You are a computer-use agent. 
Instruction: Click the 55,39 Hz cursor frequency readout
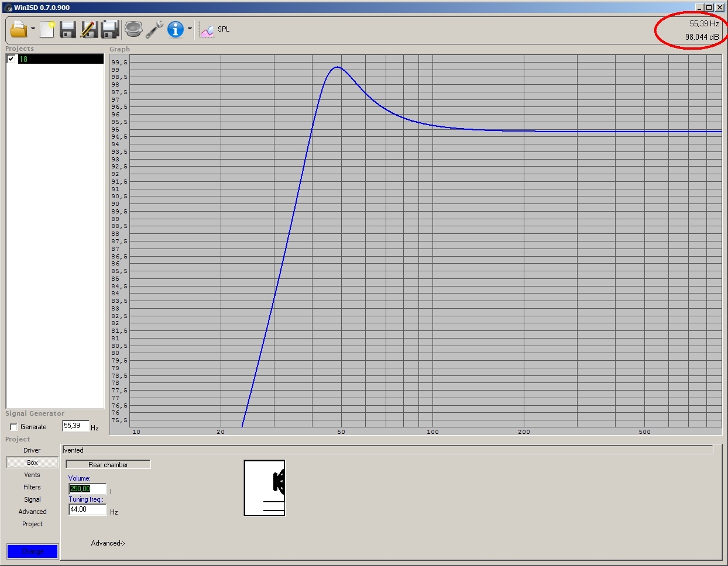704,24
